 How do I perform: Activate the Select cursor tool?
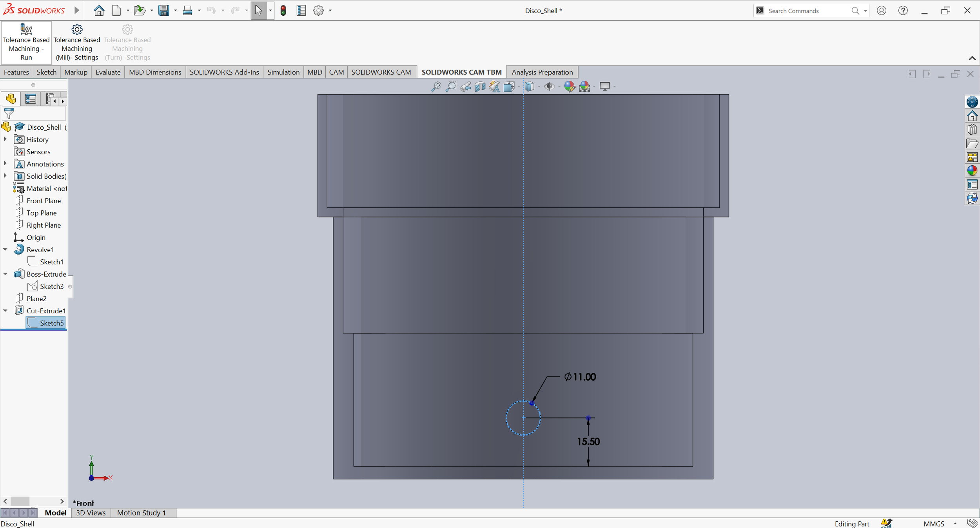click(x=258, y=11)
